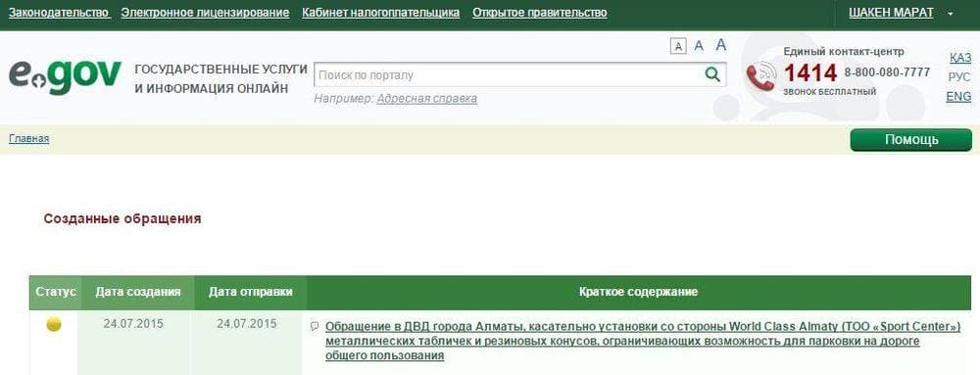
Task: Switch language to РУС
Action: tap(959, 77)
